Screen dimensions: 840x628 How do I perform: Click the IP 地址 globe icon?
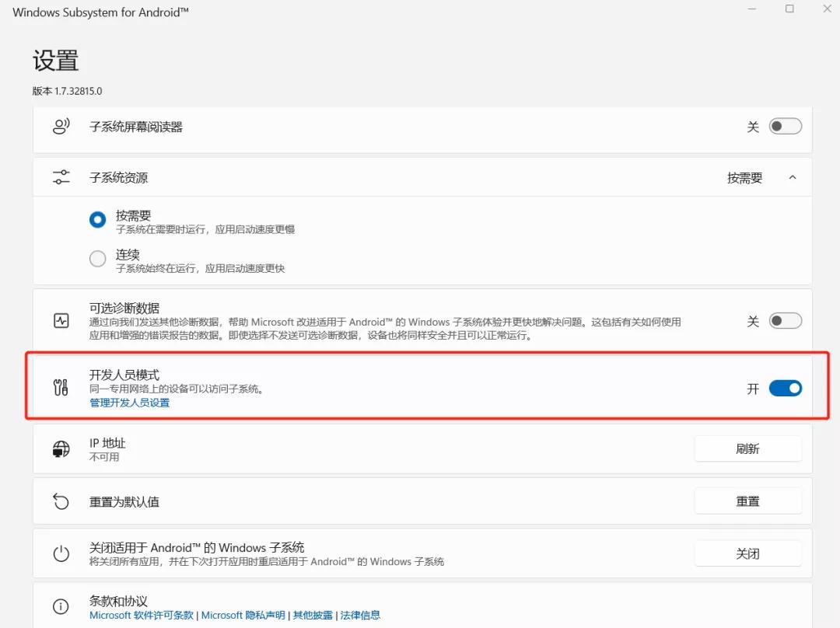click(x=61, y=448)
